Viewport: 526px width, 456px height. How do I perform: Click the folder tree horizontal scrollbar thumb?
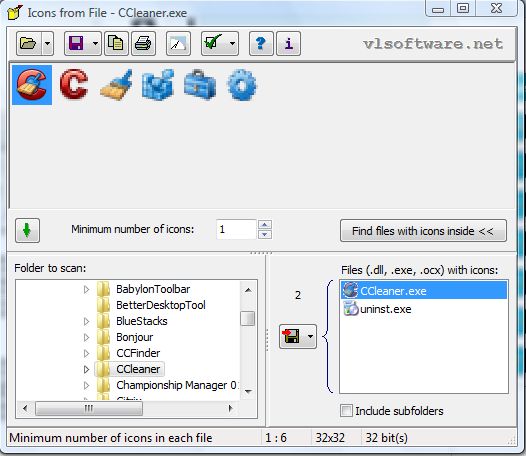[x=89, y=408]
